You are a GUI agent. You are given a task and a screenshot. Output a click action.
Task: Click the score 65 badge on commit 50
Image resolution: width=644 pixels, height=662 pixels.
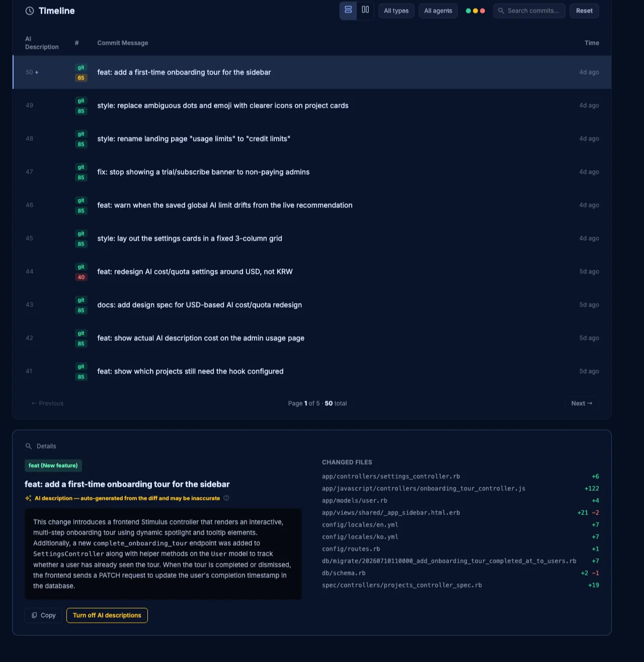[81, 78]
